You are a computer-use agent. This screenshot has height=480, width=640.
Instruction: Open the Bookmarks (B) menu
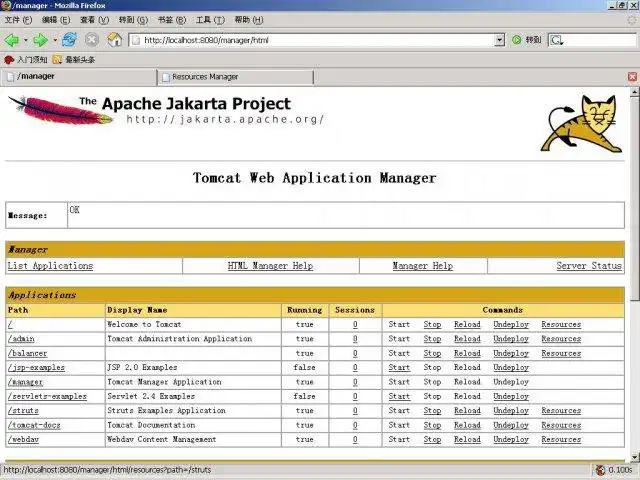pyautogui.click(x=172, y=20)
